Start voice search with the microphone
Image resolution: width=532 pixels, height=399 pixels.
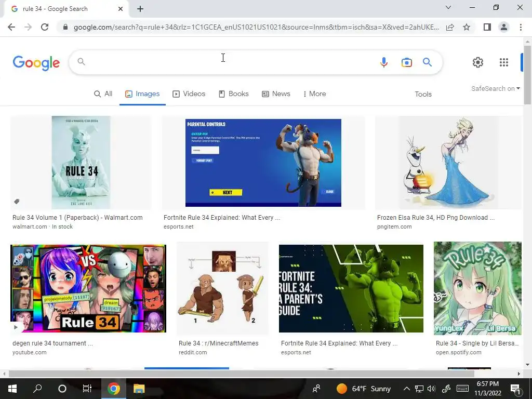click(x=384, y=62)
